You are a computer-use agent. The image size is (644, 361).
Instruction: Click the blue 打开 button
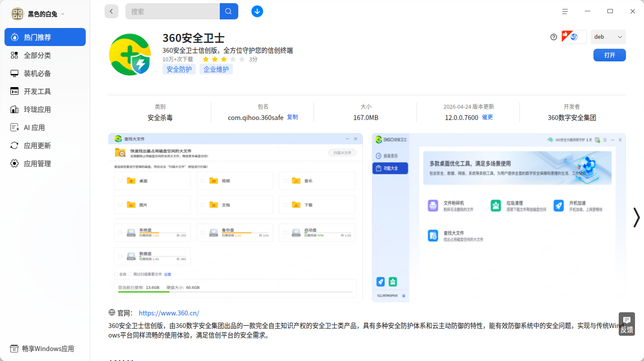coord(610,55)
